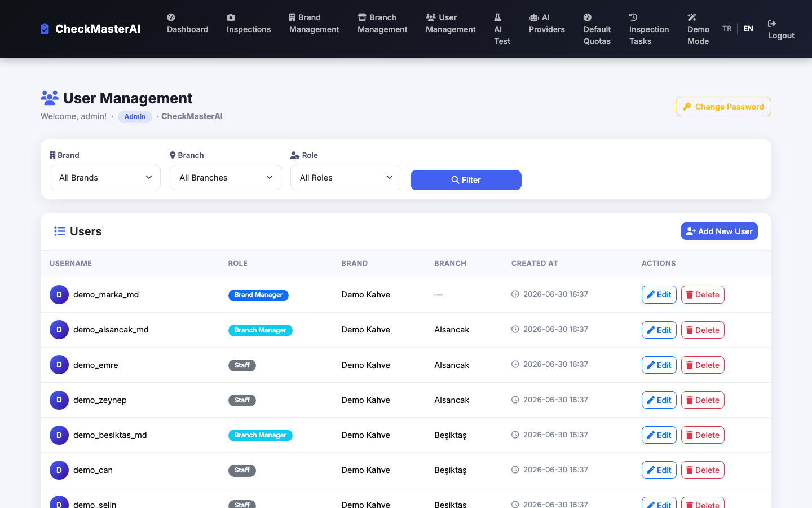Delete user demo_alsancak_md
Image resolution: width=812 pixels, height=508 pixels.
pyautogui.click(x=703, y=330)
